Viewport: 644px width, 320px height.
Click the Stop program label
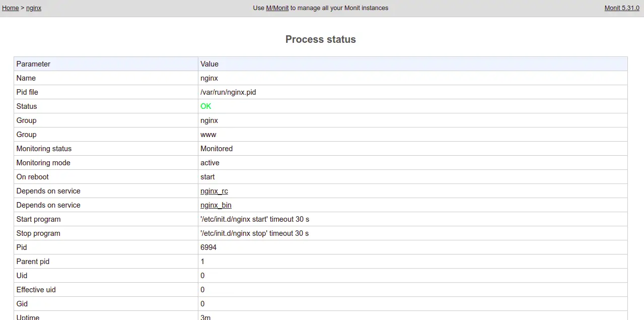(x=38, y=233)
